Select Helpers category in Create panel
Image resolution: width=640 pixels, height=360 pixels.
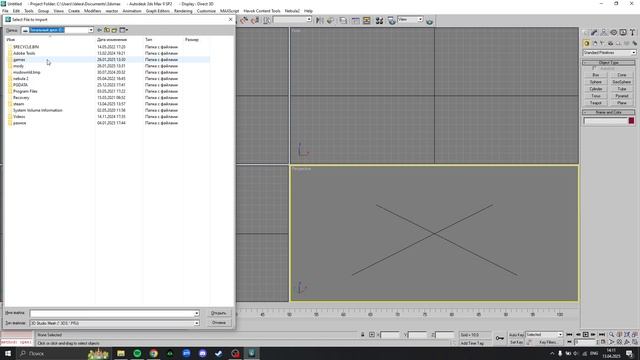tap(618, 43)
